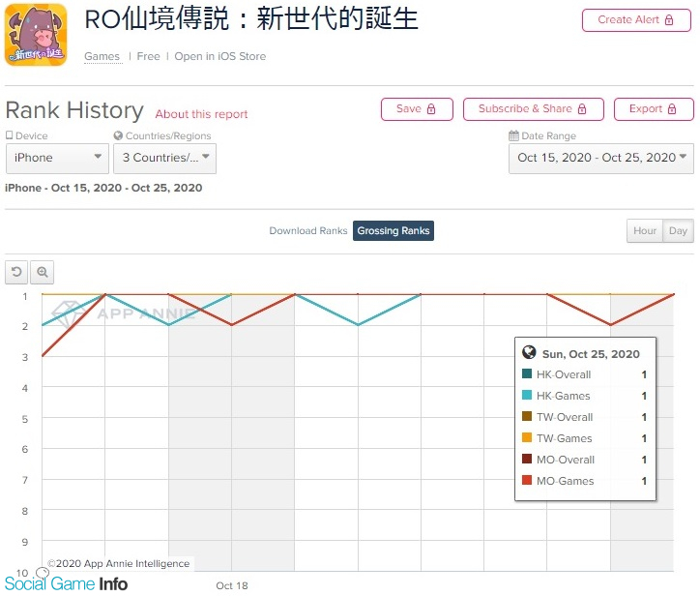Select the Grossing Ranks tab
The height and width of the screenshot is (596, 700).
[x=394, y=230]
